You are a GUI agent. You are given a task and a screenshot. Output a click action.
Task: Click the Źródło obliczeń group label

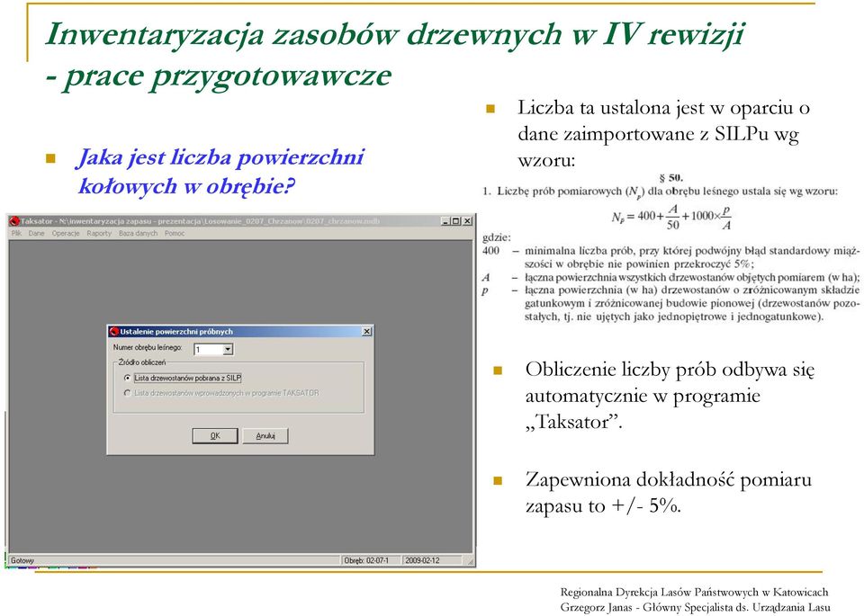click(141, 362)
